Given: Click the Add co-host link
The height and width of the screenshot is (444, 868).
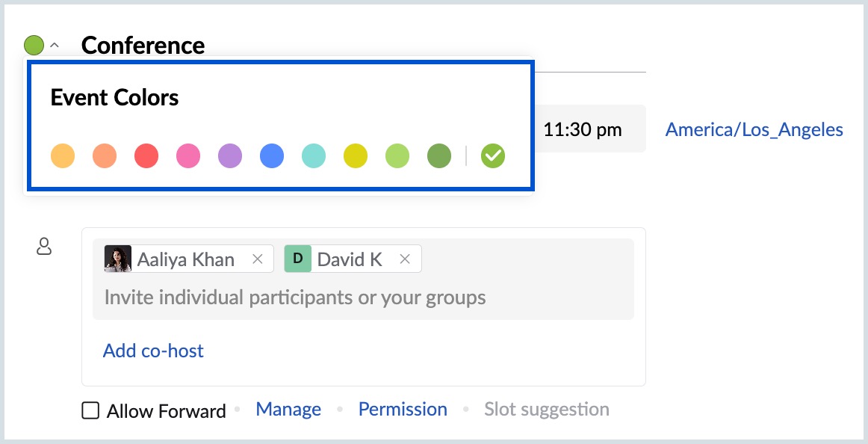Looking at the screenshot, I should pos(153,351).
